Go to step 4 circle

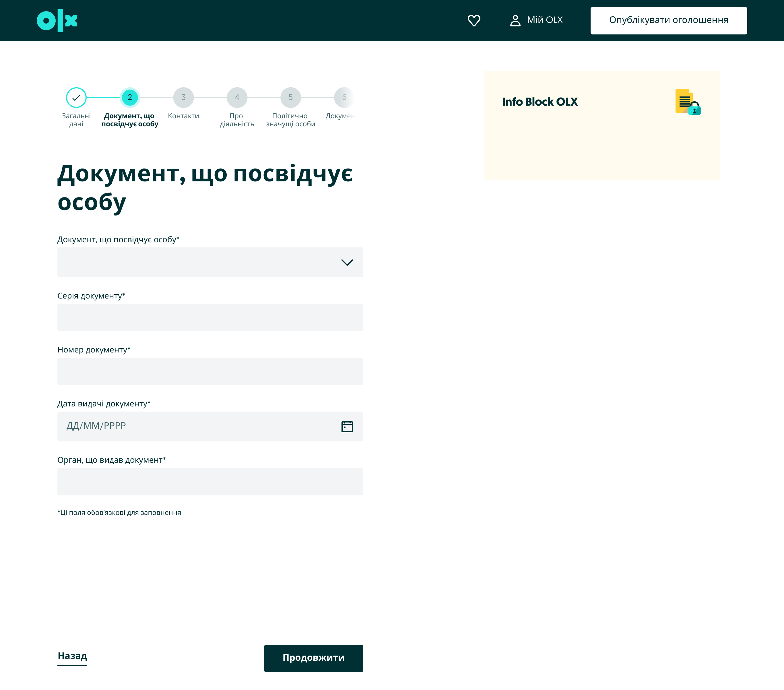click(237, 97)
